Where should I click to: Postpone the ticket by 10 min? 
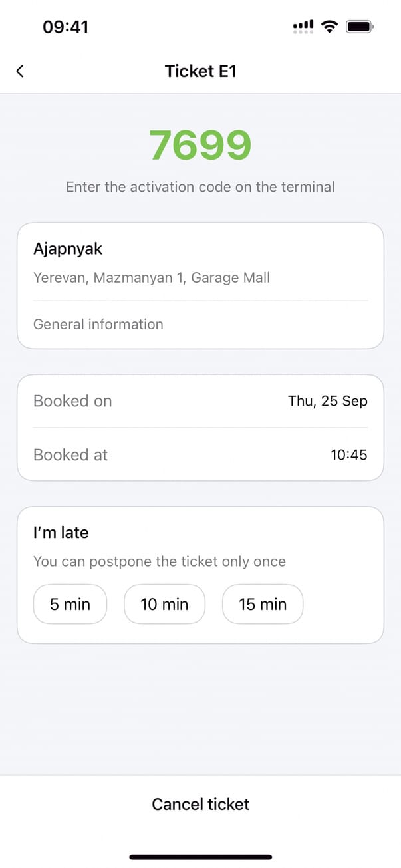coord(164,604)
